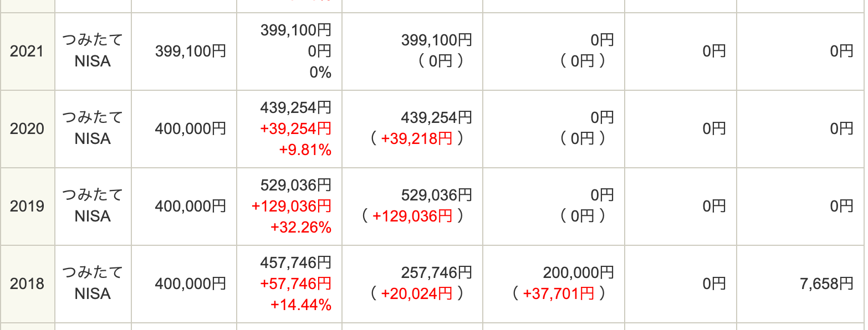This screenshot has height=330, width=868.
Task: Select the 2020 year row header
Action: (27, 129)
